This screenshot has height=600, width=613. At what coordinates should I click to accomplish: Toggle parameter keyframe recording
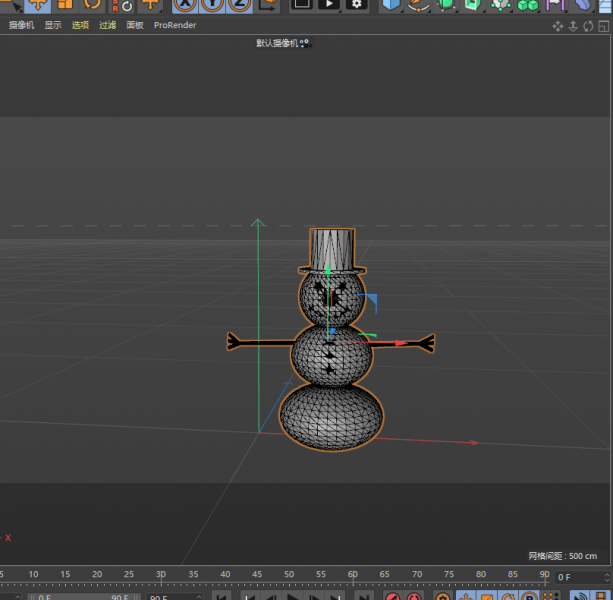pos(529,596)
